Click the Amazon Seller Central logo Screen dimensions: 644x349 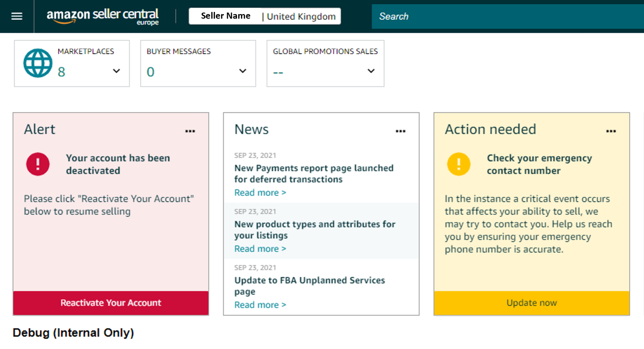tap(103, 17)
